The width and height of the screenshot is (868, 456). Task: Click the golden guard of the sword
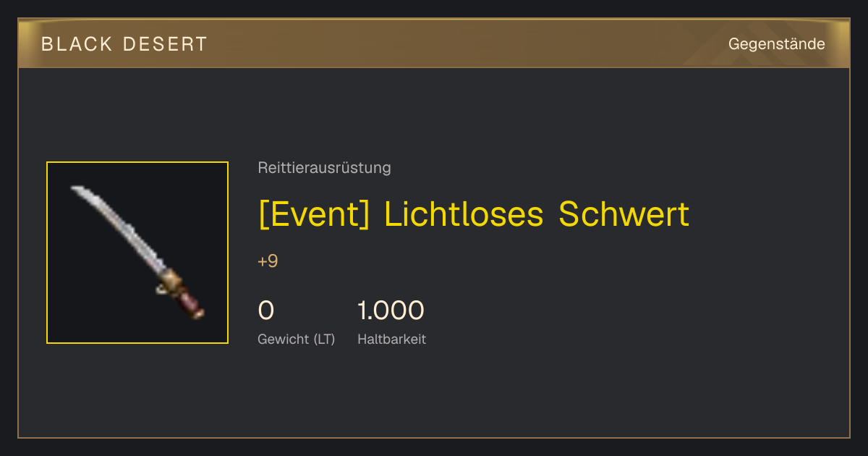171,280
